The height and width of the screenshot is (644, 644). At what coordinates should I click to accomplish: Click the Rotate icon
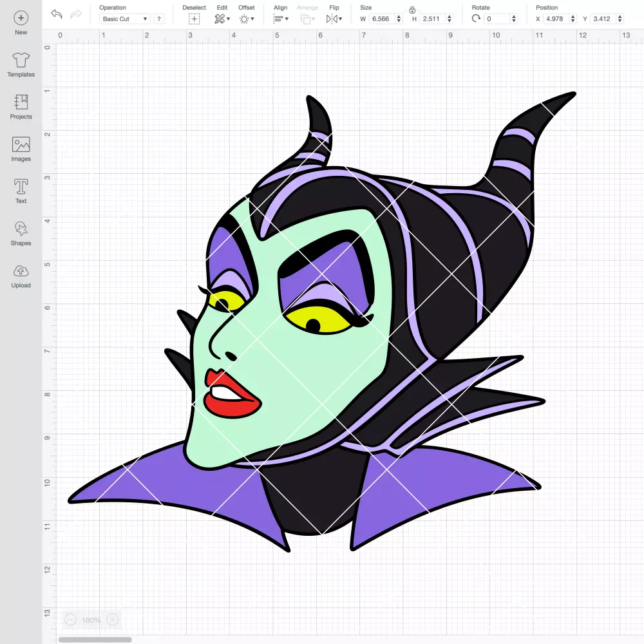coord(476,19)
